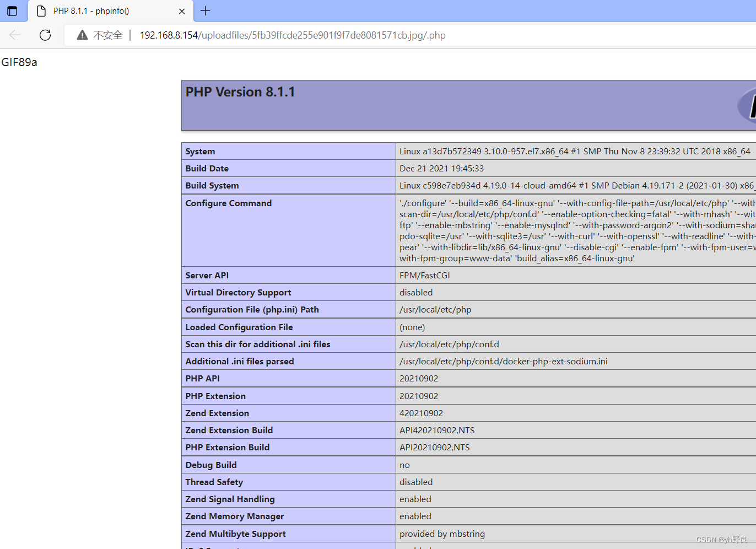Click the tab search icon at top left
Viewport: 756px width, 549px height.
pos(12,11)
